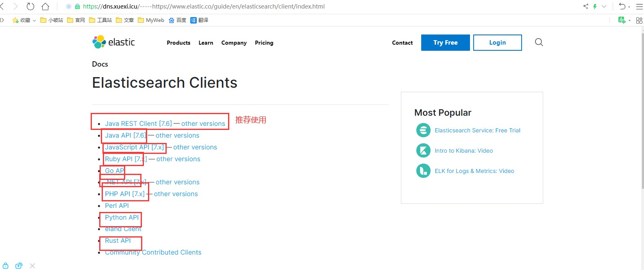
Task: Open the Python API link
Action: [122, 218]
